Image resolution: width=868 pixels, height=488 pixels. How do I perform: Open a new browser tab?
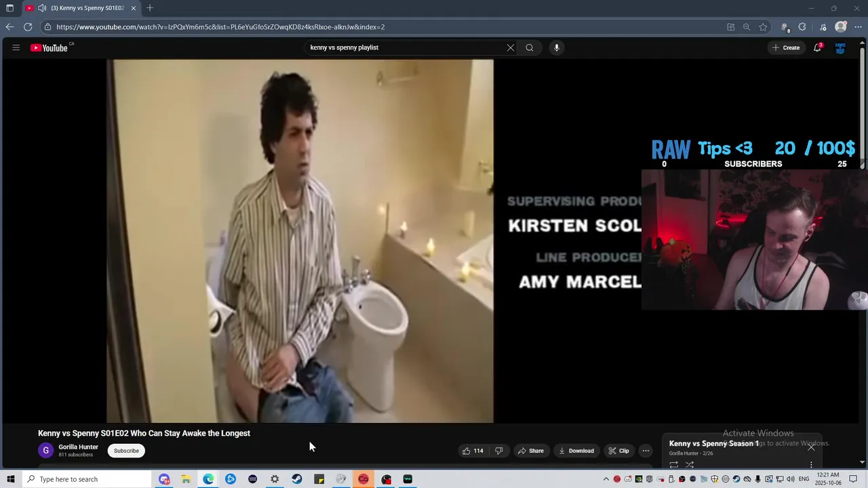150,8
